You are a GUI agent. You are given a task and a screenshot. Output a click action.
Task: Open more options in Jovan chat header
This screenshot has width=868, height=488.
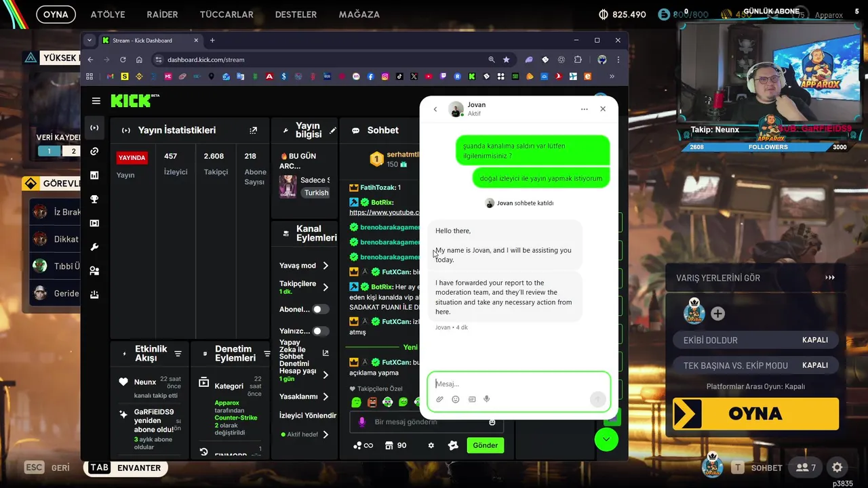(584, 109)
